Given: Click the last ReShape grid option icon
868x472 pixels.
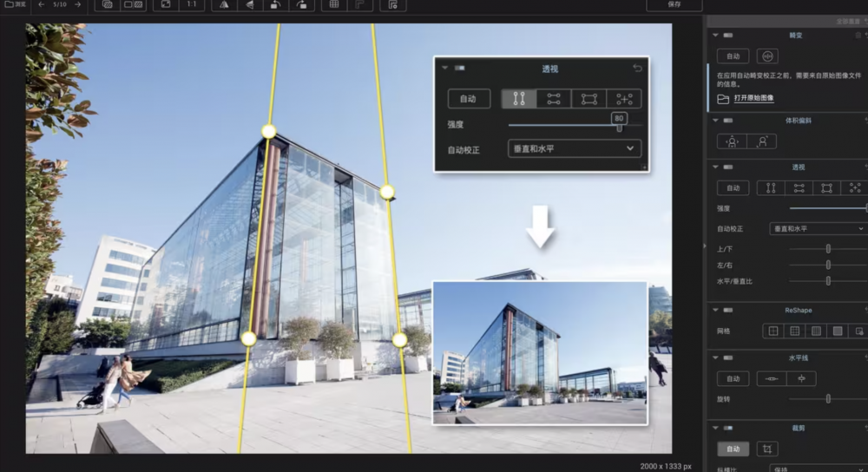Looking at the screenshot, I should (858, 331).
